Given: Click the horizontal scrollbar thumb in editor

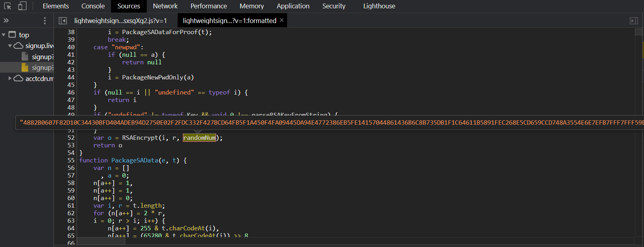Looking at the screenshot, I should coord(101,241).
